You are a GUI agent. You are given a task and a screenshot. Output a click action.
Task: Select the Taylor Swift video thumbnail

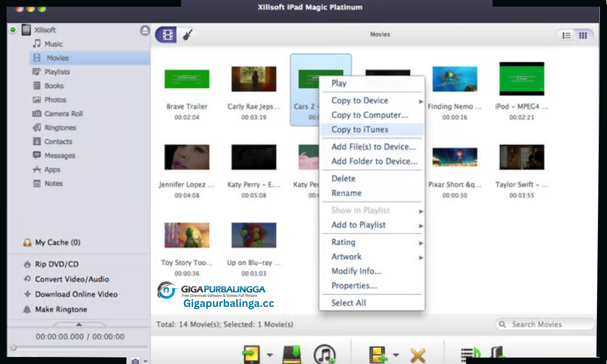click(x=522, y=157)
